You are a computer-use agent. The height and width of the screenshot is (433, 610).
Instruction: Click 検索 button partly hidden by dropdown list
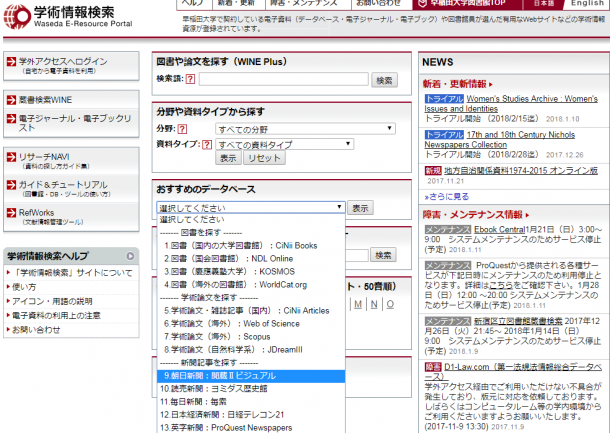[383, 255]
